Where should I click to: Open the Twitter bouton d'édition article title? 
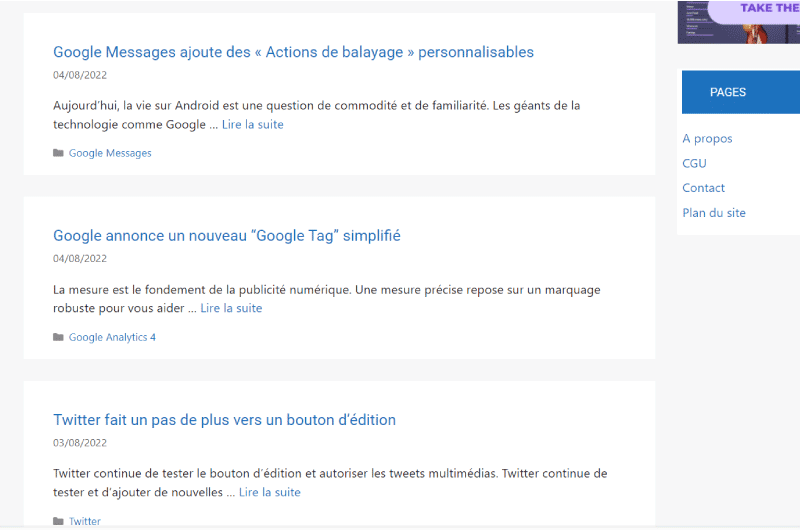pos(224,420)
